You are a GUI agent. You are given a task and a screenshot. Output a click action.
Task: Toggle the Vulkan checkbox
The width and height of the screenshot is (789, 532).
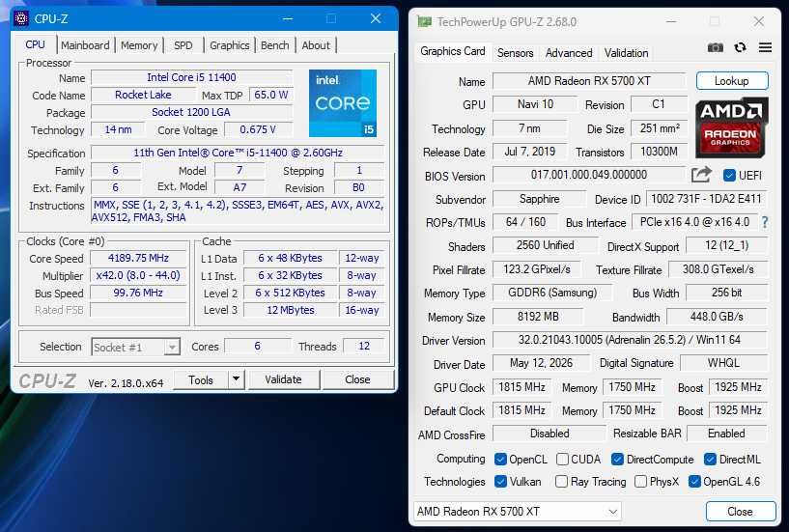pyautogui.click(x=500, y=482)
